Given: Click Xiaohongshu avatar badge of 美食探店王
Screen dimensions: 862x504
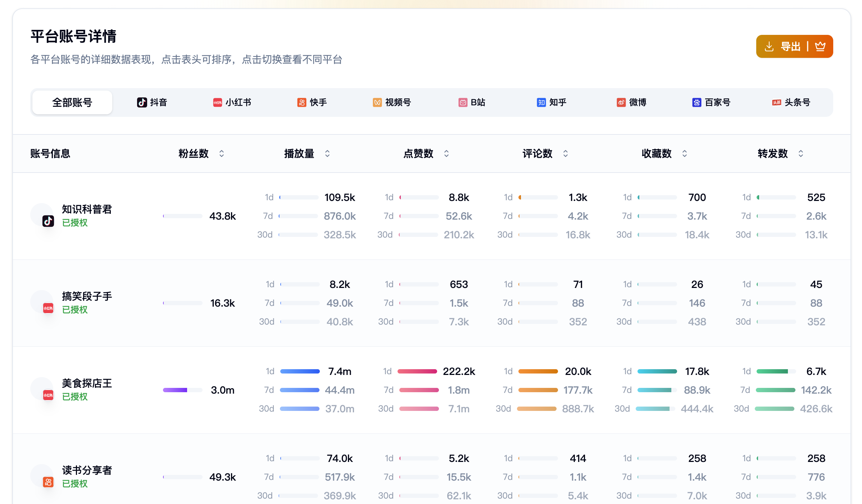Looking at the screenshot, I should [x=48, y=395].
